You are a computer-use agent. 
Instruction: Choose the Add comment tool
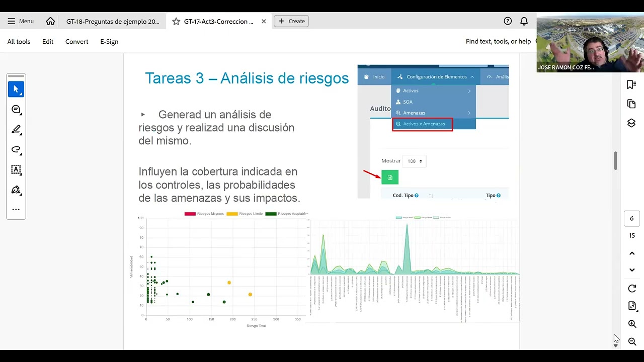tap(16, 110)
